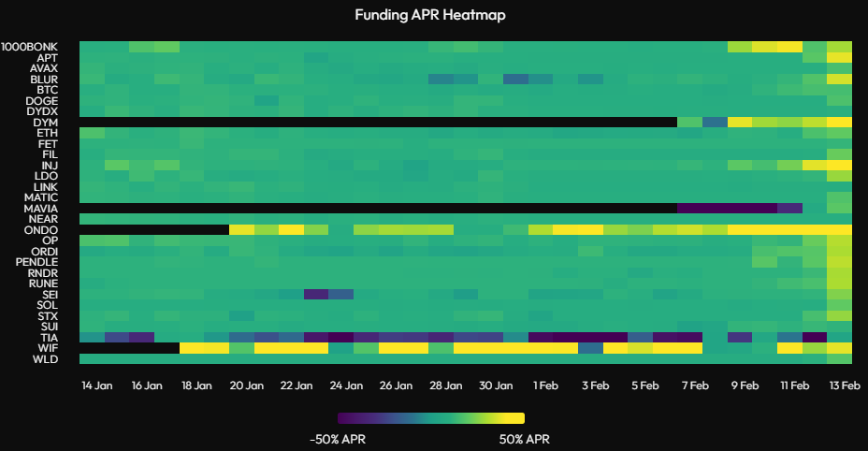The image size is (868, 451).
Task: Select the PENDLE row label
Action: tap(36, 262)
